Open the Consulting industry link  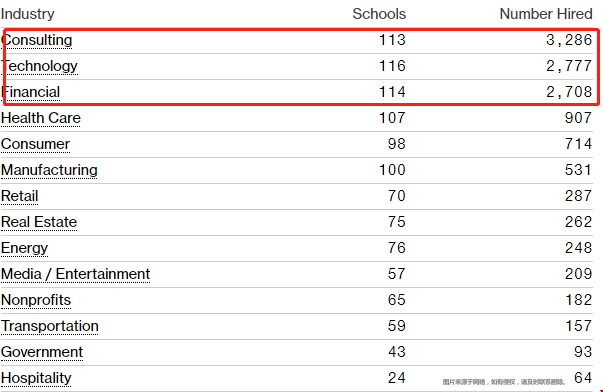pyautogui.click(x=37, y=40)
